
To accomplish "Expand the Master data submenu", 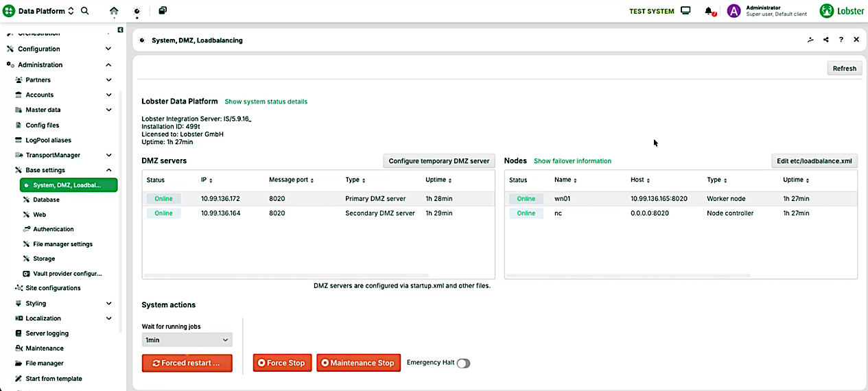I will click(108, 110).
